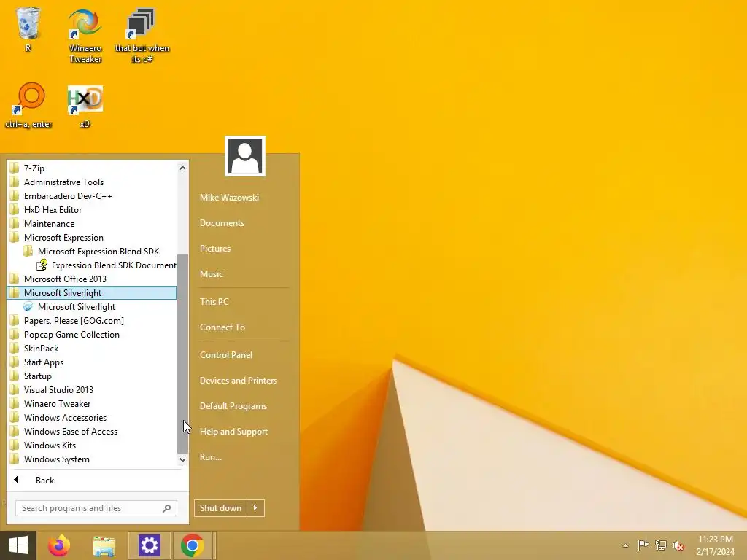Expand the Visual Studio 2013 folder
747x560 pixels.
91,389
